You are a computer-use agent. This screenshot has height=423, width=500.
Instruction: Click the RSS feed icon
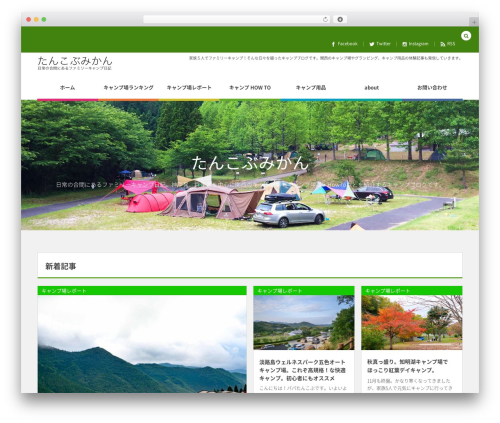point(442,44)
